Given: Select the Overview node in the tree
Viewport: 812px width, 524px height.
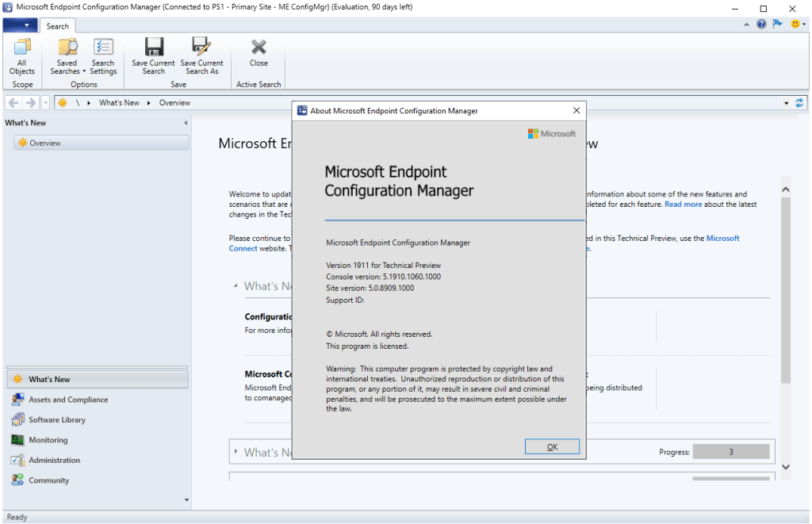Looking at the screenshot, I should click(x=45, y=143).
